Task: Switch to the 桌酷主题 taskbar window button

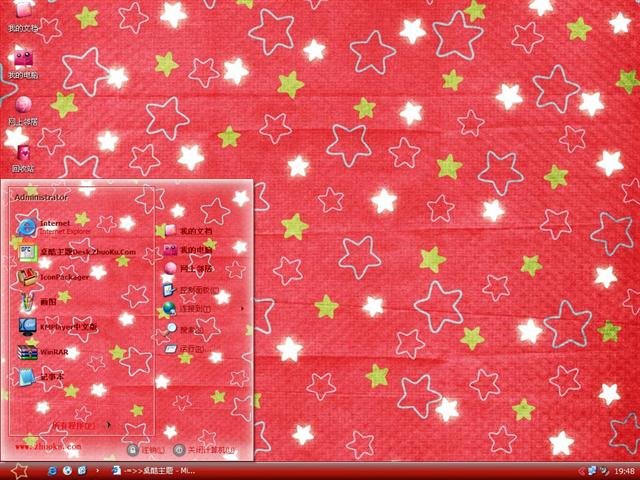Action: (x=154, y=471)
